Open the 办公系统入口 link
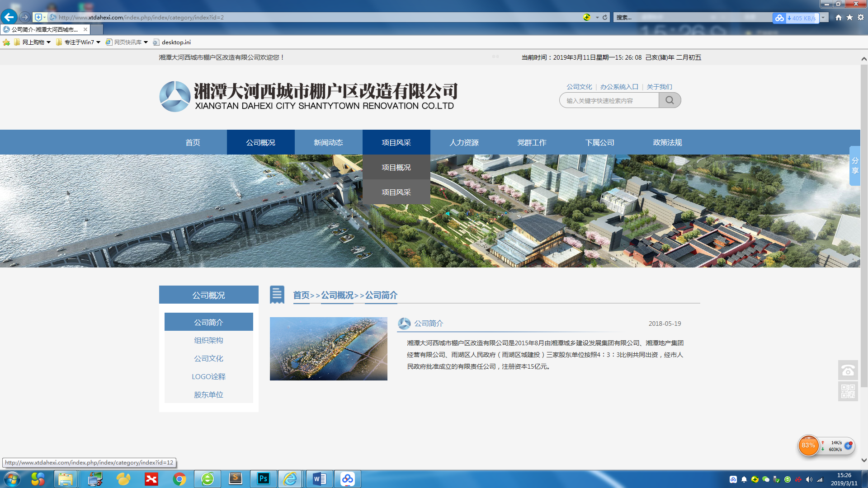The image size is (868, 488). [619, 87]
